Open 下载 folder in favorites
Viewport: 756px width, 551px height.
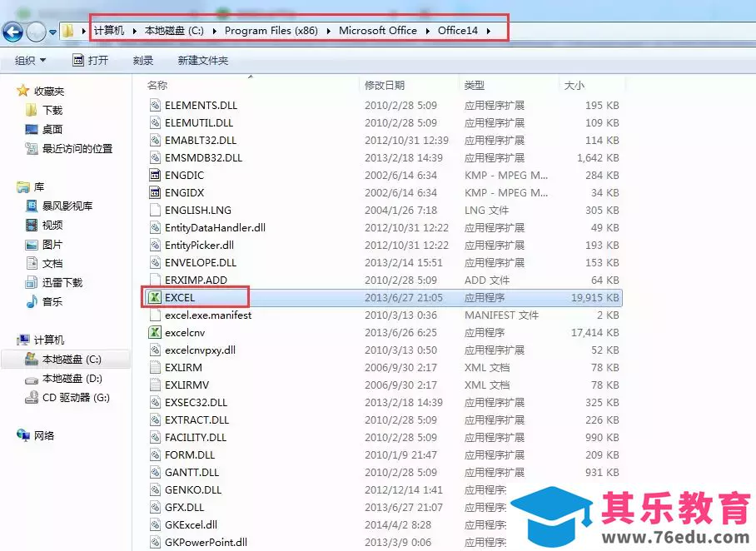(52, 110)
